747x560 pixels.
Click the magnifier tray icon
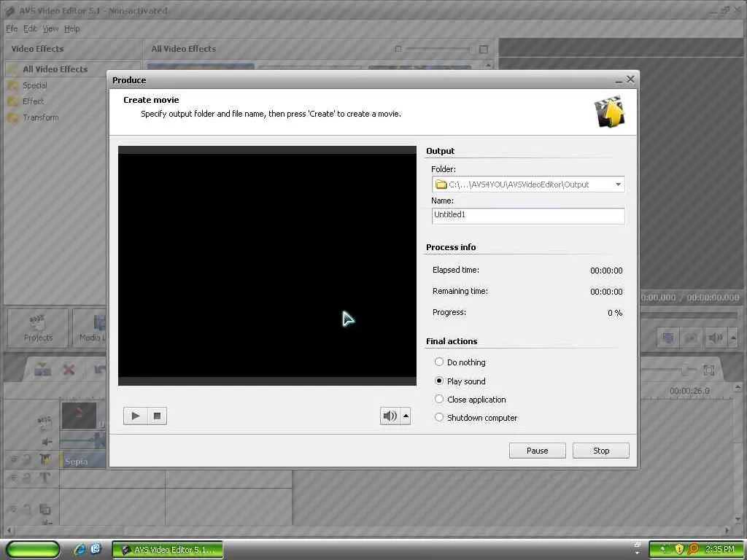click(693, 550)
